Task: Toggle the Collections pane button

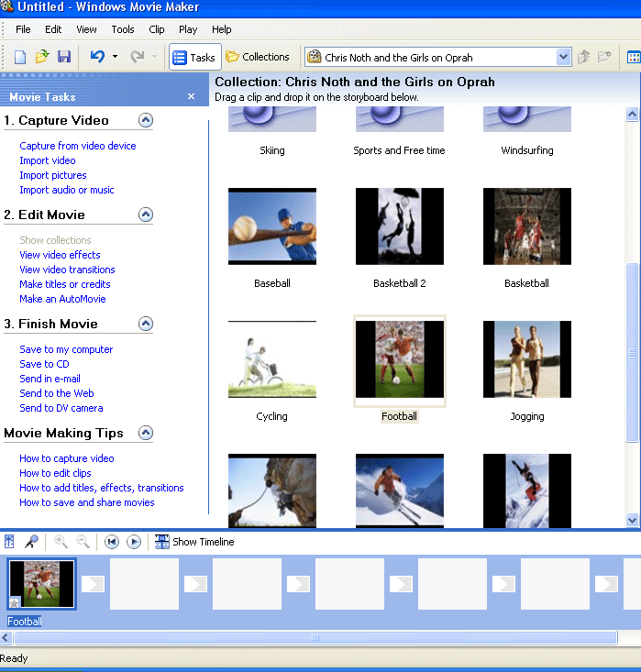Action: 258,57
